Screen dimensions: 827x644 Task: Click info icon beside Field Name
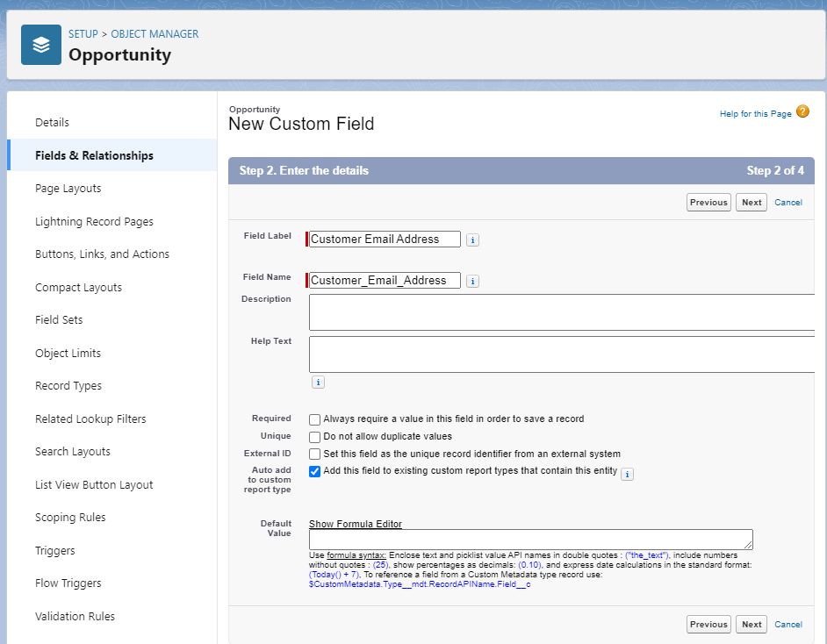(x=472, y=282)
